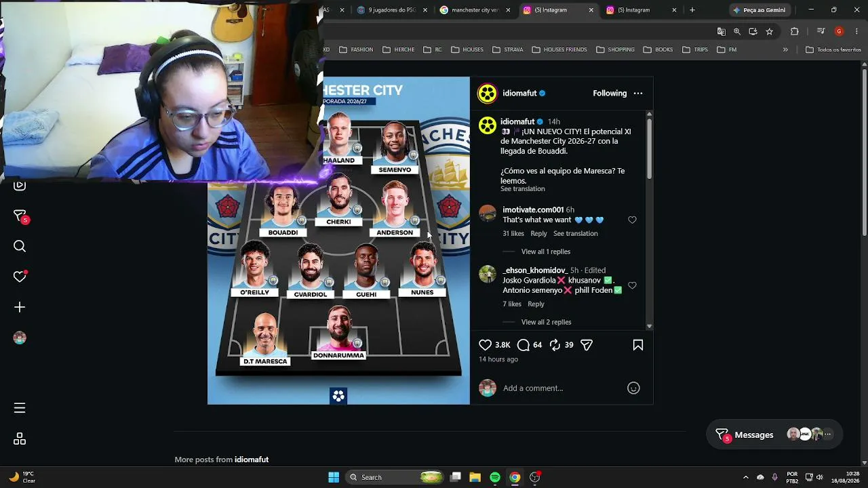Like _ehson_khomidov_'s comment
The width and height of the screenshot is (868, 488).
click(x=632, y=285)
